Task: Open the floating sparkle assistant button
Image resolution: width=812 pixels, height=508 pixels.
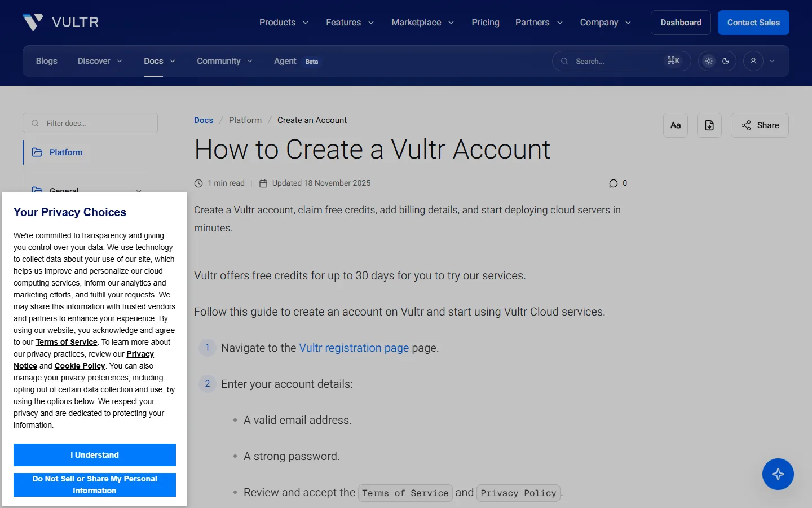Action: pos(778,474)
